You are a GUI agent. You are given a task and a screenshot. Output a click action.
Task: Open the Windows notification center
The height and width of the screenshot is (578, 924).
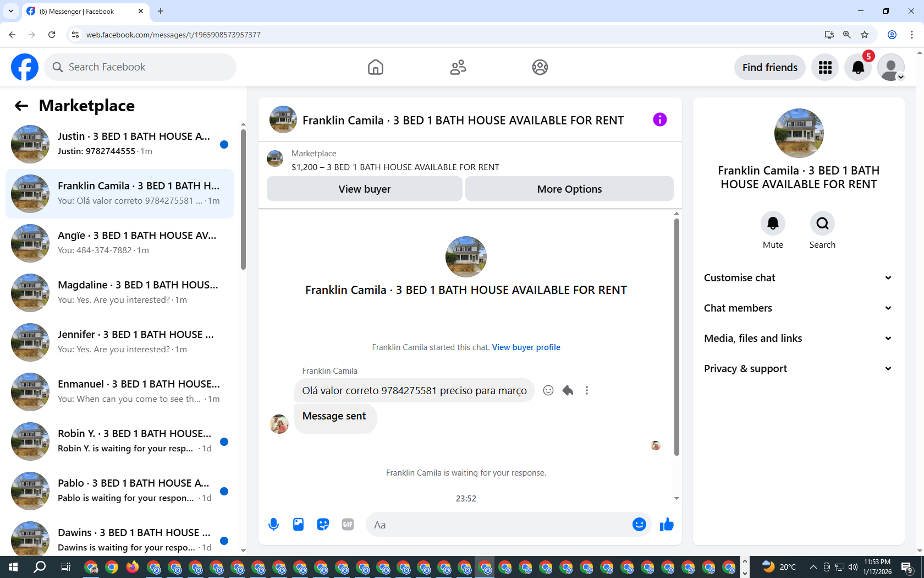pyautogui.click(x=908, y=567)
